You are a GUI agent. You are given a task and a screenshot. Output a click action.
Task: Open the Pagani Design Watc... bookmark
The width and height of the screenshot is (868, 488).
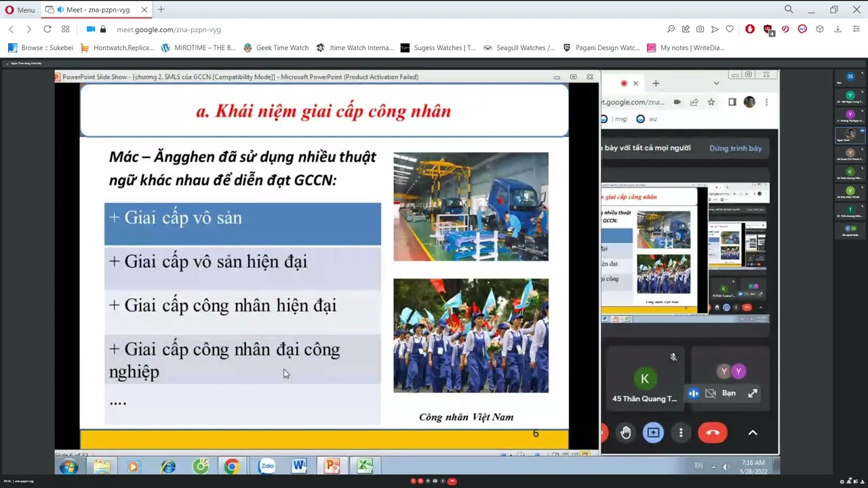pos(601,47)
